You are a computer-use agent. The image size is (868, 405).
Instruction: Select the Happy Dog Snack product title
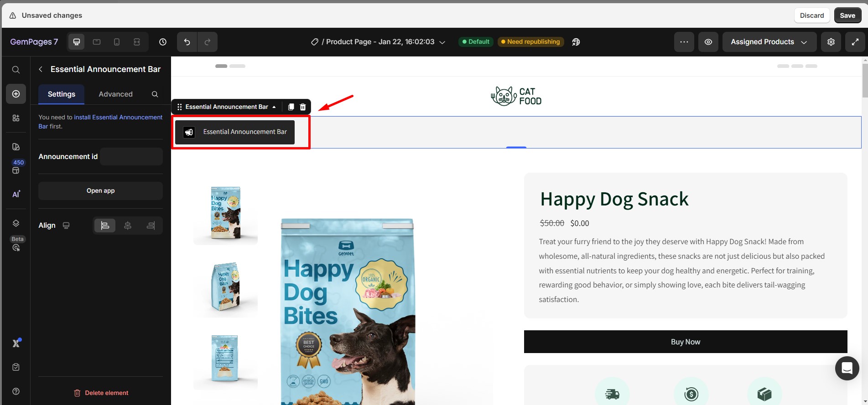[614, 199]
